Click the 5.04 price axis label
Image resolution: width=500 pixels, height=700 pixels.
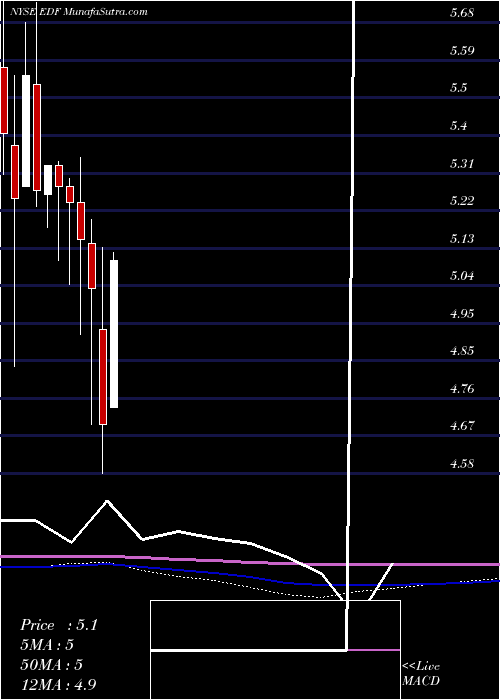[x=462, y=275]
